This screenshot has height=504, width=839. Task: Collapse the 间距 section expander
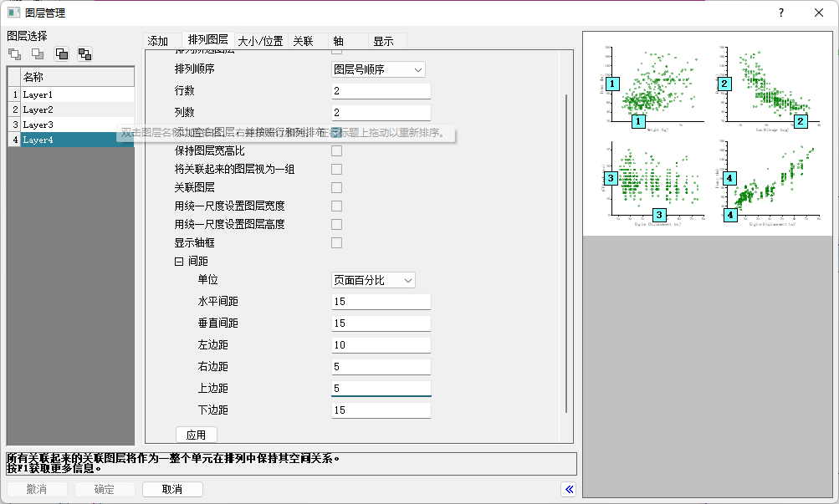point(179,262)
